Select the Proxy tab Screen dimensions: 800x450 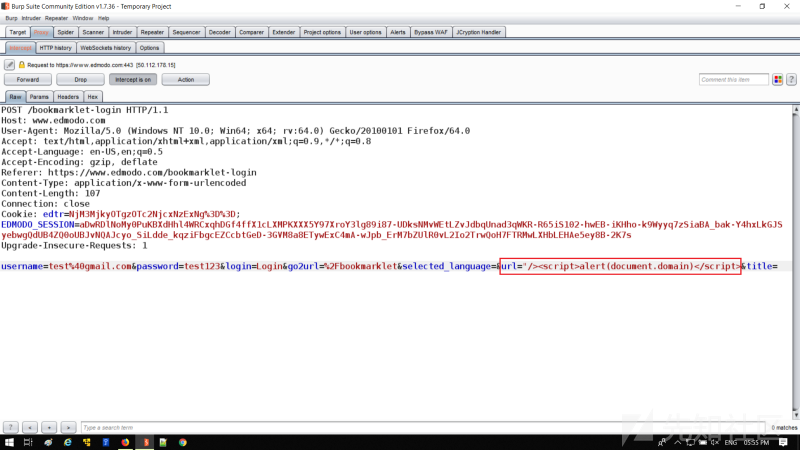tap(41, 32)
